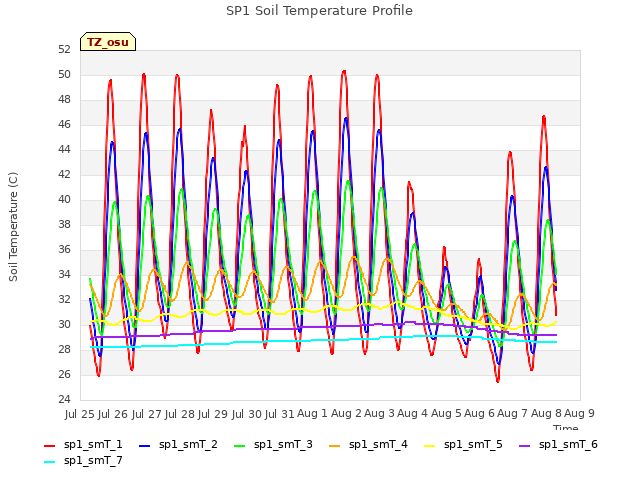Click the 32 y-axis tick label
Viewport: 640px width, 480px height.
64,300
